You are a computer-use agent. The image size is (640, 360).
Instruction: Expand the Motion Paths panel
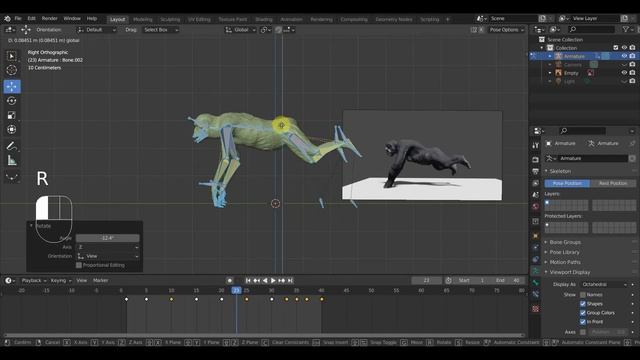pyautogui.click(x=565, y=262)
